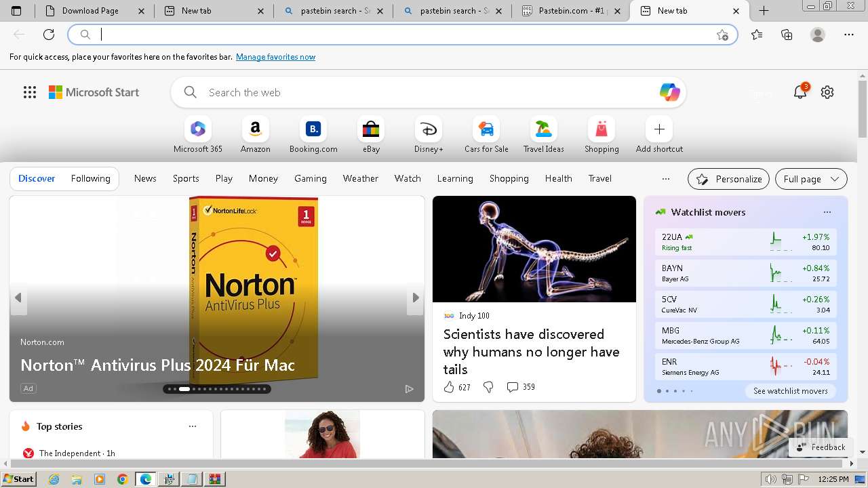Open the Copilot icon in search box

coord(669,92)
